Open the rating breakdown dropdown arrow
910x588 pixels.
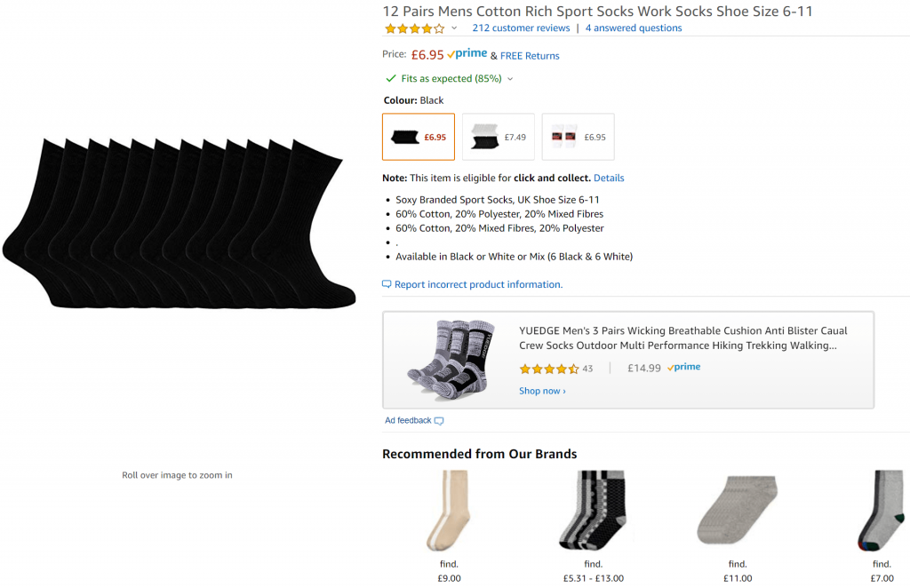[x=454, y=28]
